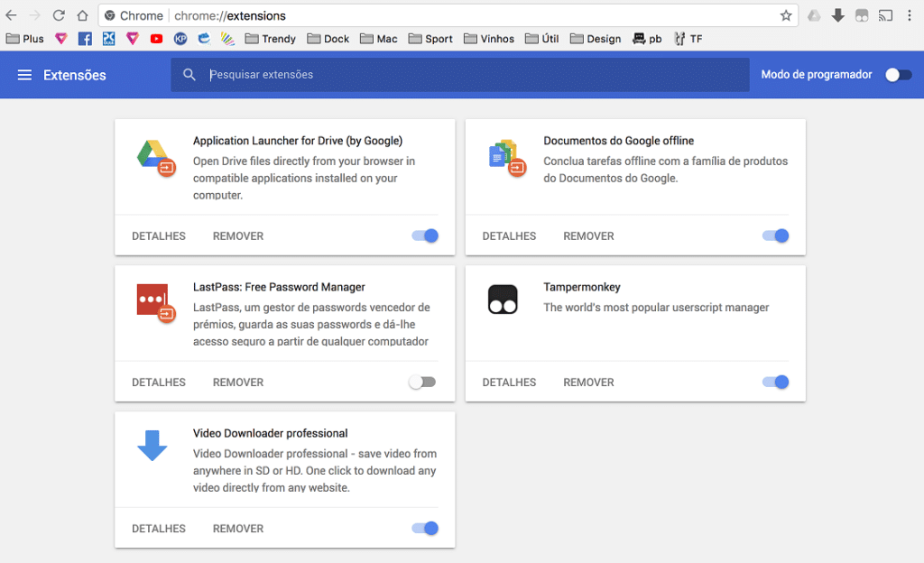Open the pb bookmark

[x=647, y=39]
